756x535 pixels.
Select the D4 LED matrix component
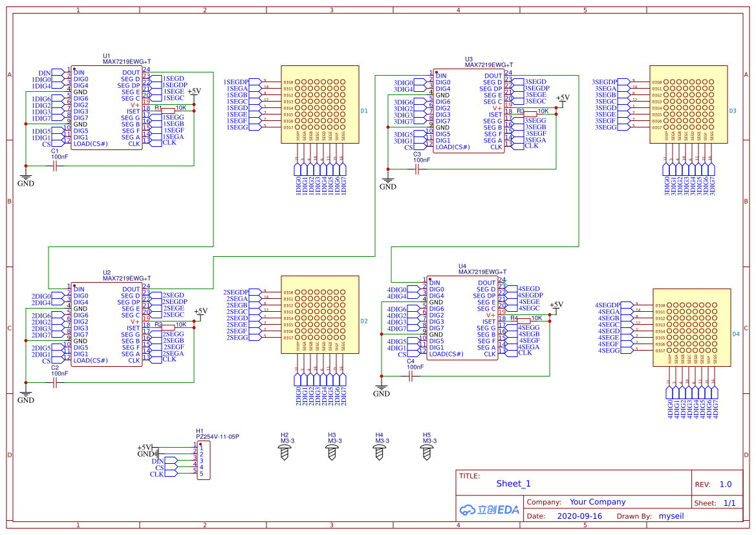point(692,327)
